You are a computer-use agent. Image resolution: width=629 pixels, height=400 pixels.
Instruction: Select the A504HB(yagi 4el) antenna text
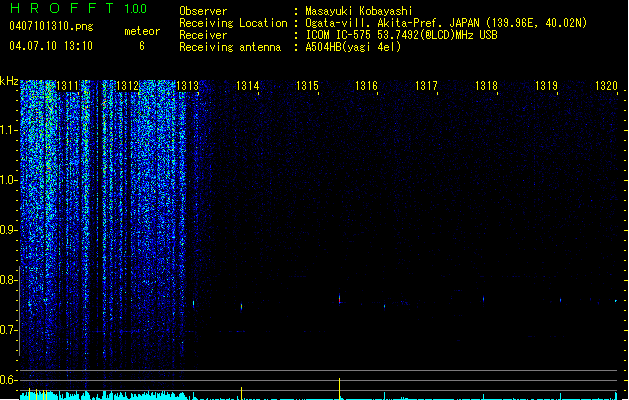click(x=353, y=47)
